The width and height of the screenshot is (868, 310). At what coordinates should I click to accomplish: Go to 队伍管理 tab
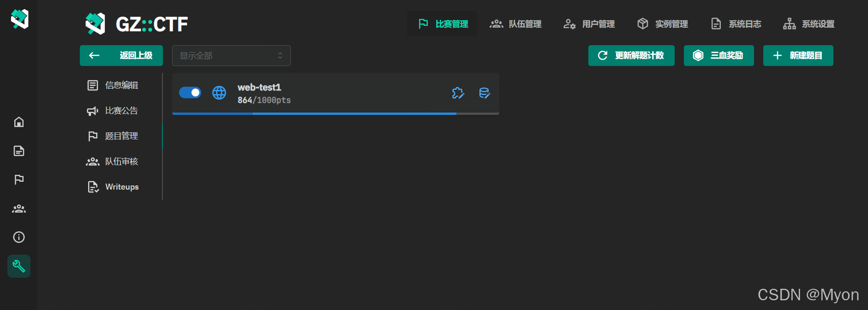pos(515,24)
